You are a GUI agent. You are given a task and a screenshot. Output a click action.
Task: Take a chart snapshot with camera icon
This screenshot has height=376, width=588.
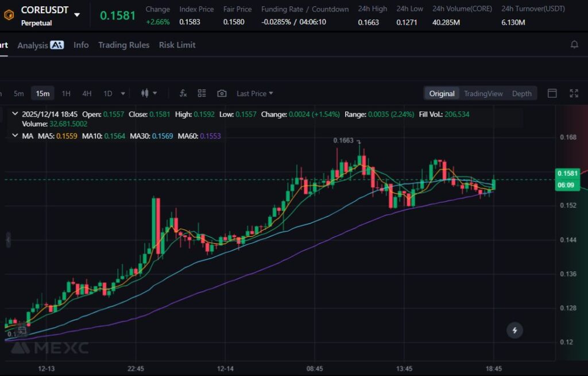coord(222,93)
